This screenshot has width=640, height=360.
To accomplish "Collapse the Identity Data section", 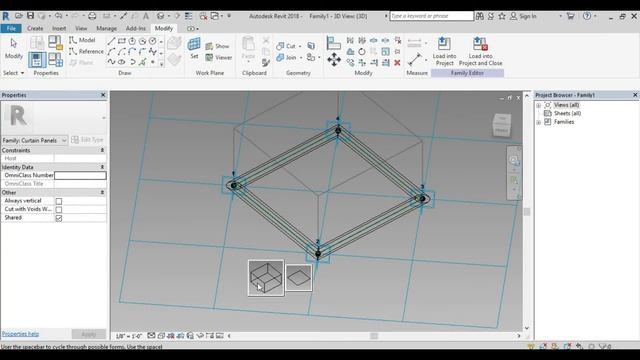I will (x=102, y=167).
